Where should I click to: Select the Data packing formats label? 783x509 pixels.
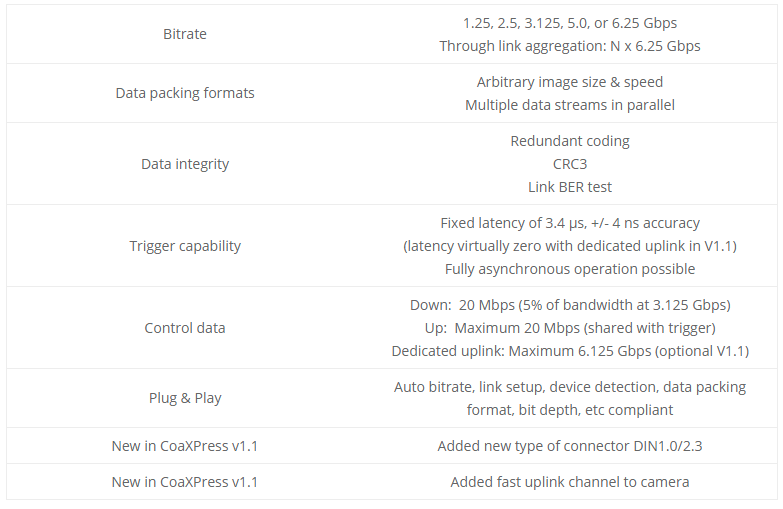(185, 93)
